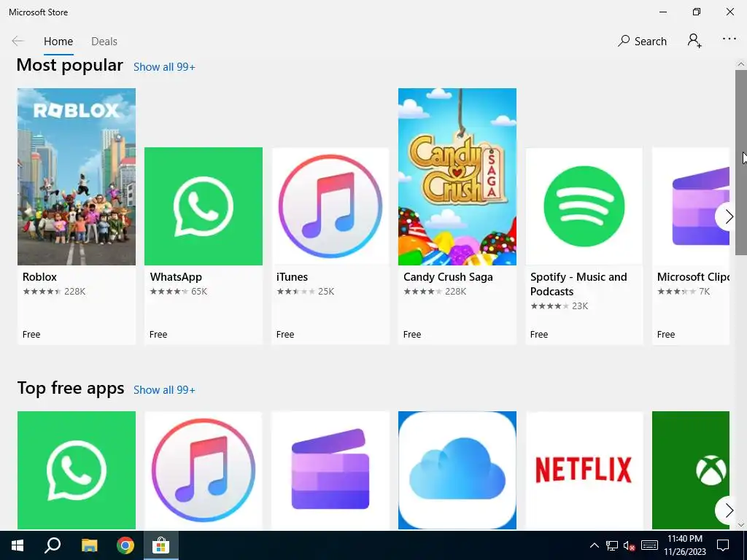Viewport: 747px width, 560px height.
Task: Click Free price under Roblox
Action: click(x=31, y=334)
